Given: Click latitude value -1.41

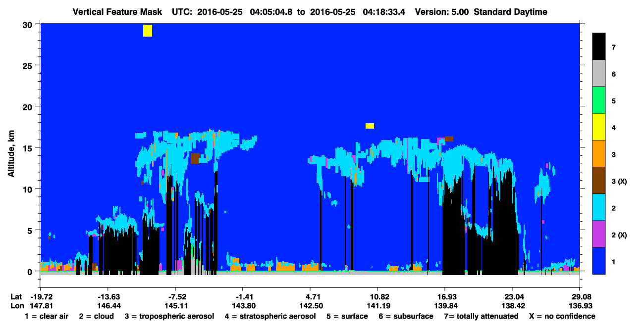Looking at the screenshot, I should [x=244, y=297].
